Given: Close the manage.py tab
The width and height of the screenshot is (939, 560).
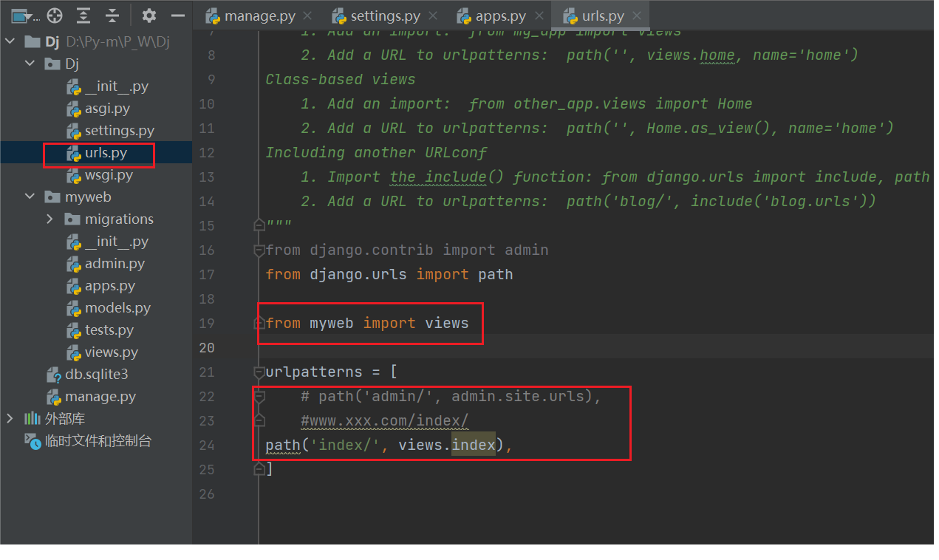Looking at the screenshot, I should [x=307, y=15].
